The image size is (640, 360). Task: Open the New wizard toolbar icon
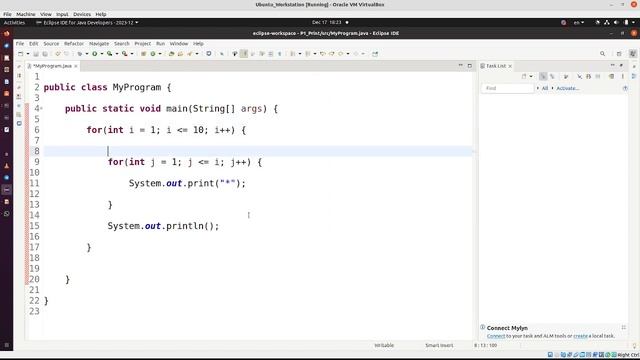tap(20, 54)
